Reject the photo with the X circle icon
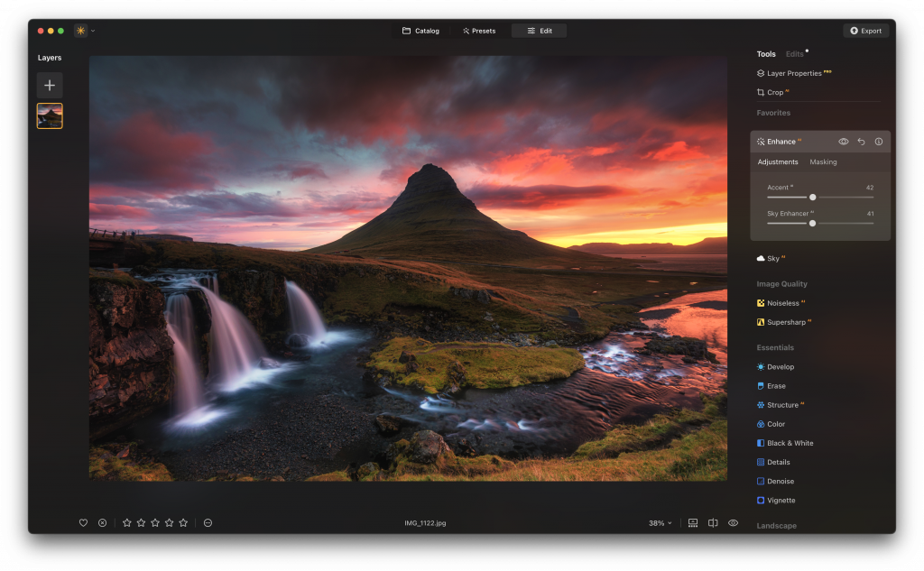 point(103,523)
